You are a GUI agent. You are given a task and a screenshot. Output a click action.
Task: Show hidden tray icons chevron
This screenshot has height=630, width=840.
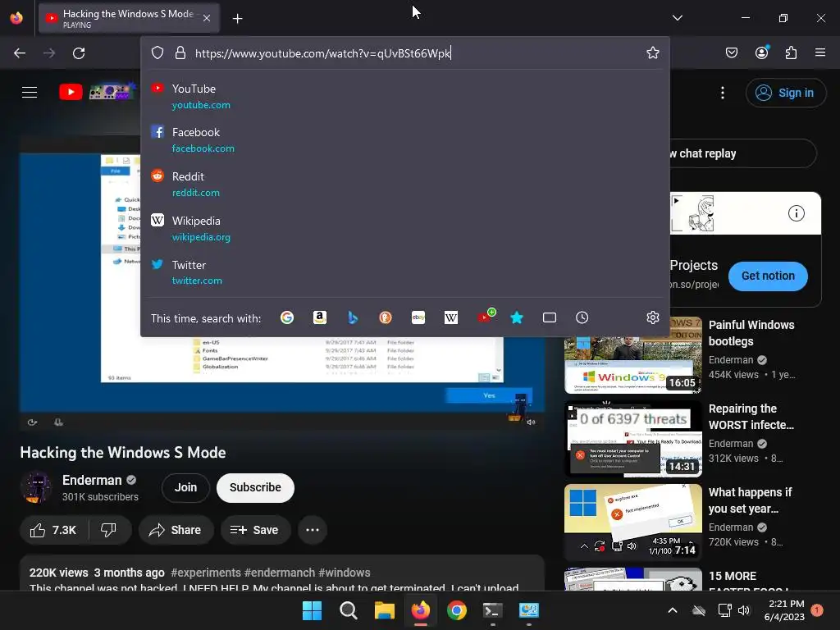(x=673, y=610)
